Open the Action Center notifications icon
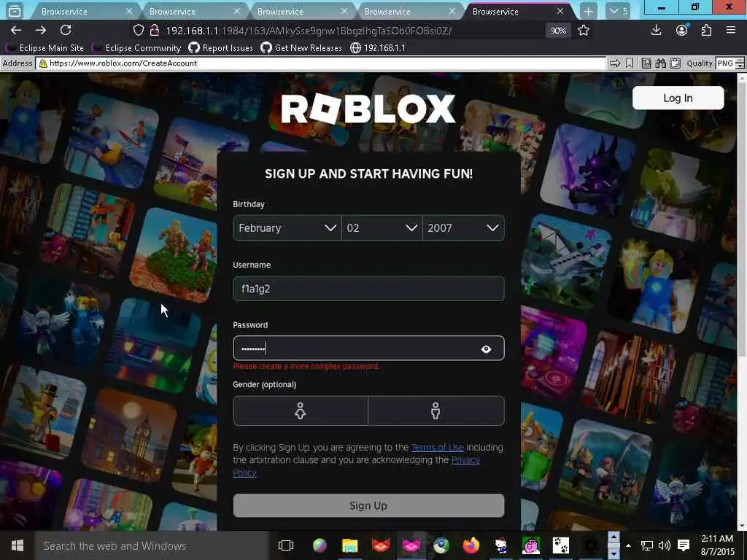 [683, 545]
